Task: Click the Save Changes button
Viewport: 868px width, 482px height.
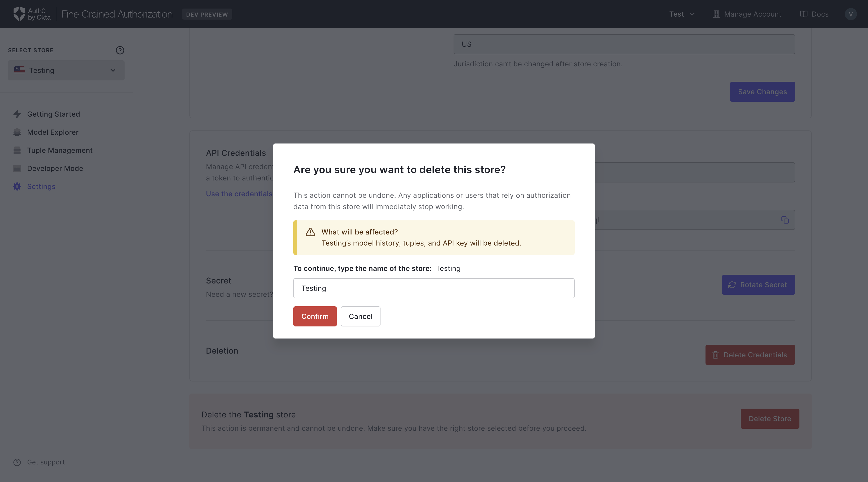Action: click(763, 92)
